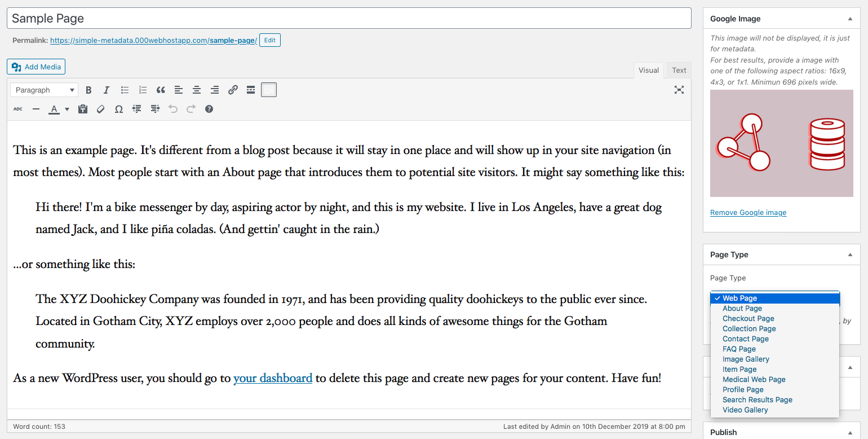Select Web Page from the dropdown list

pos(775,298)
